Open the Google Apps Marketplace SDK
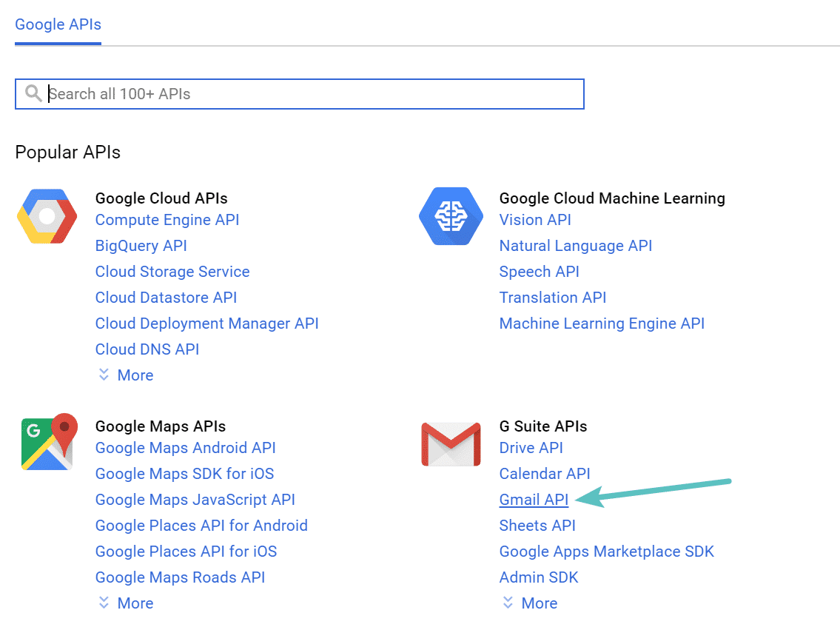The height and width of the screenshot is (630, 840). (x=607, y=552)
